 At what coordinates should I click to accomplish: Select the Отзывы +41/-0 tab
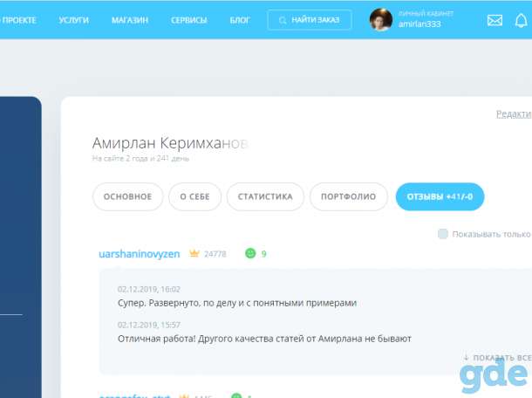click(x=440, y=196)
